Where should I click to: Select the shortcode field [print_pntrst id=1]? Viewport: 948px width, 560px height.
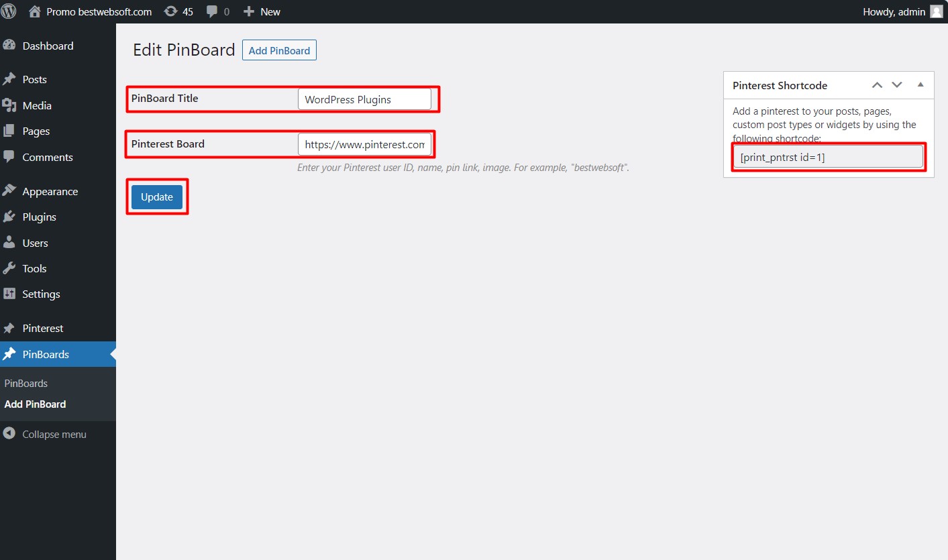pos(829,157)
